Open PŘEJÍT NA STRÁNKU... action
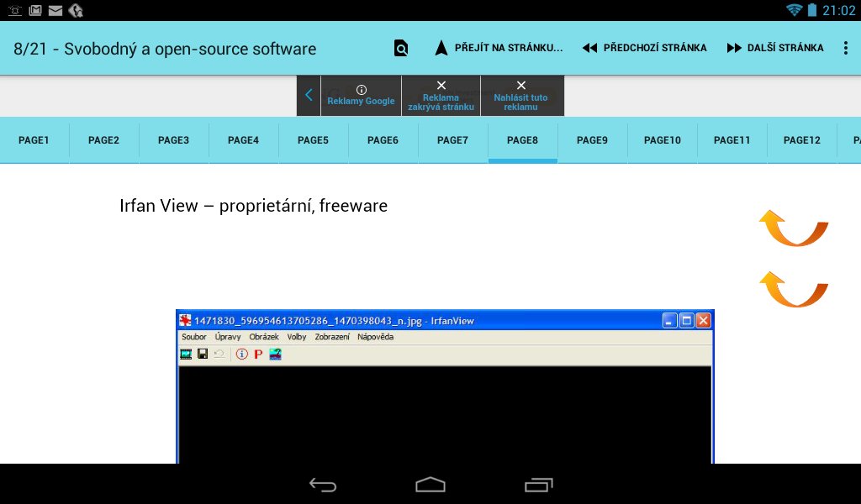 click(499, 48)
